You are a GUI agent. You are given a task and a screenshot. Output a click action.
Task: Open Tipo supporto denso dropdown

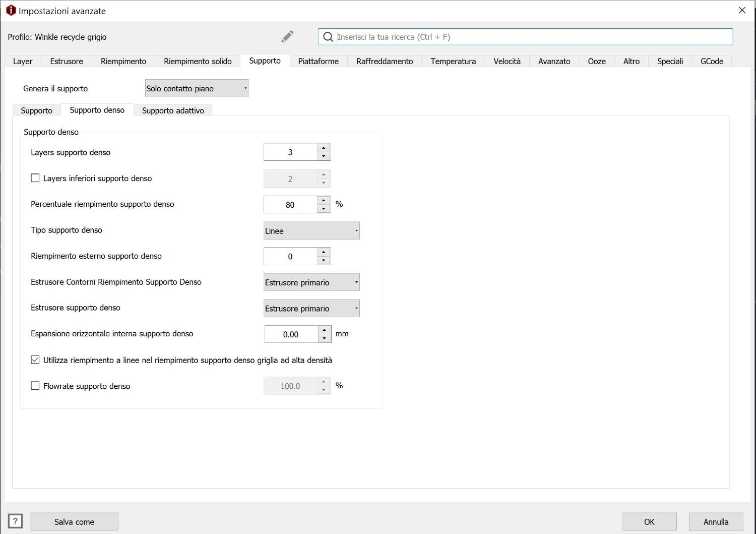(x=311, y=231)
